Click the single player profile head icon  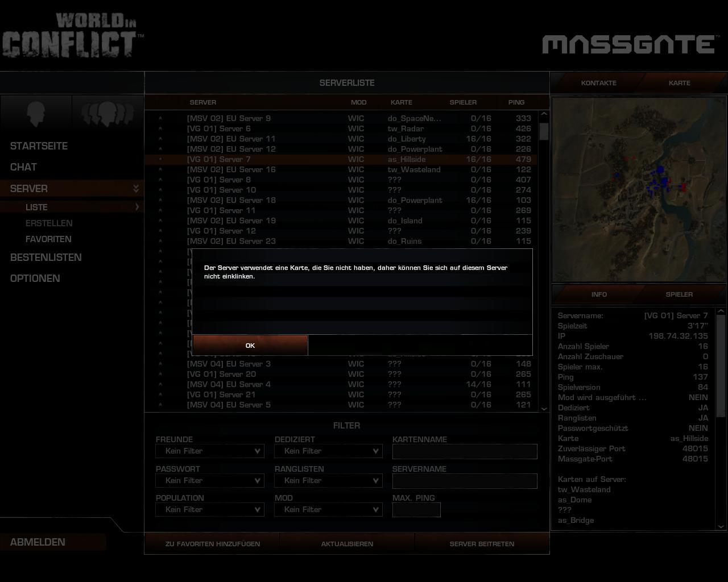click(x=36, y=113)
